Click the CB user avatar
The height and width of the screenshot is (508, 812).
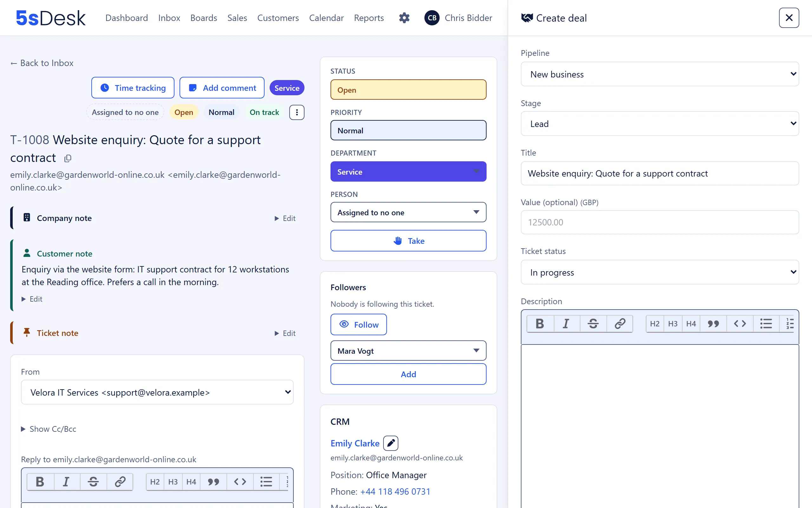click(432, 18)
